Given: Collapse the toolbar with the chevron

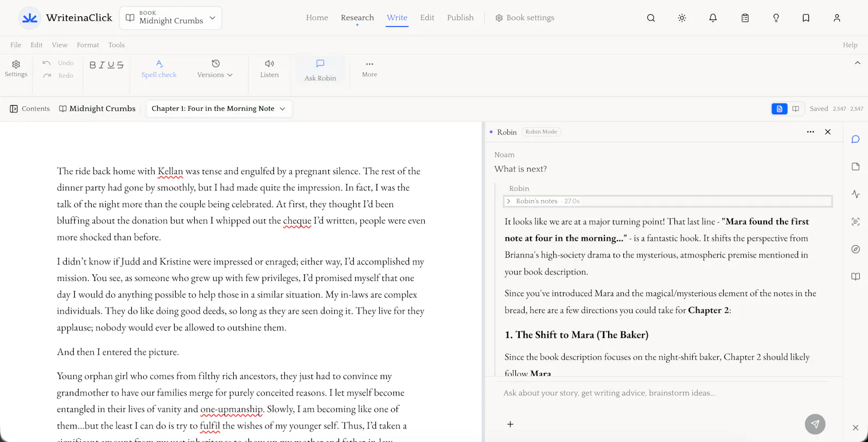Looking at the screenshot, I should pos(858,63).
